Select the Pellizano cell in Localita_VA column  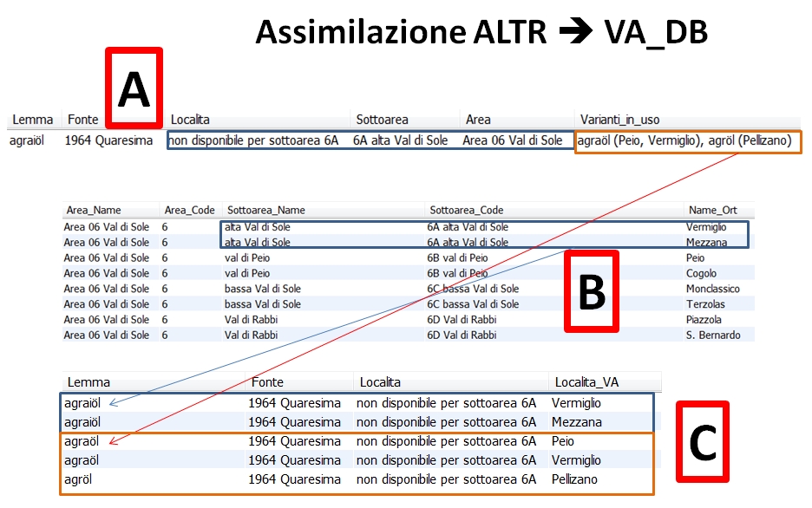tap(574, 479)
